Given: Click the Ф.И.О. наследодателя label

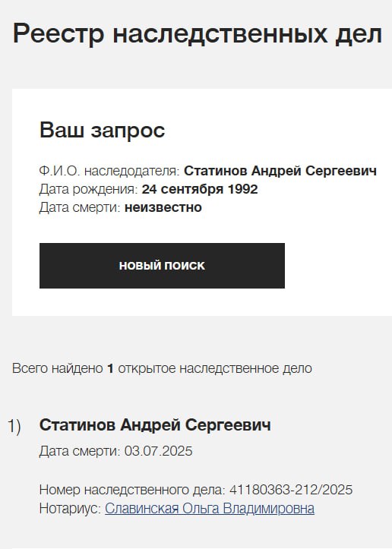Looking at the screenshot, I should coord(109,171).
